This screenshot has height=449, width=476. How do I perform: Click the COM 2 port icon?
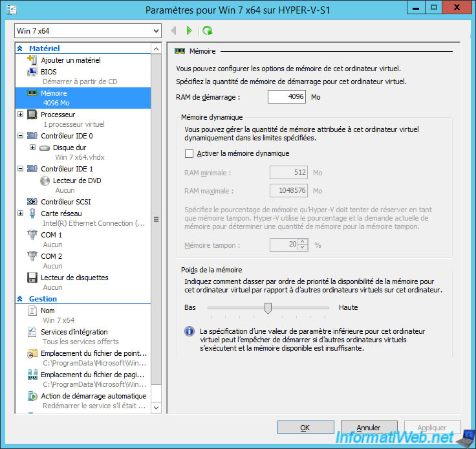pos(32,256)
